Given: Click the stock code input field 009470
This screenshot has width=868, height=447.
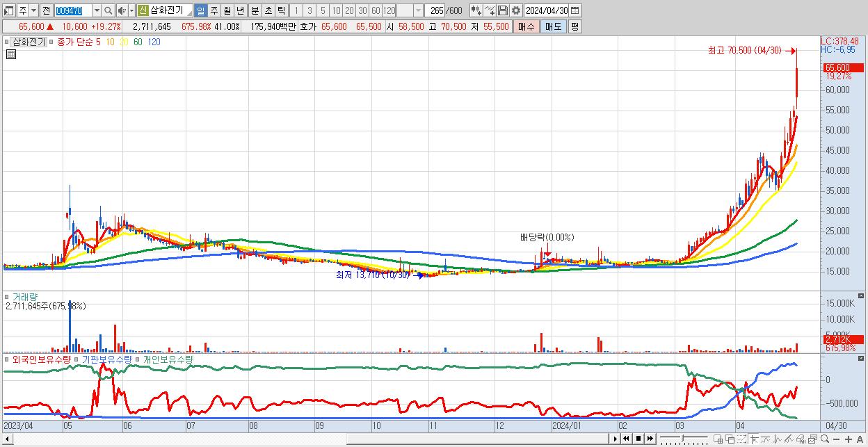Looking at the screenshot, I should tap(72, 10).
